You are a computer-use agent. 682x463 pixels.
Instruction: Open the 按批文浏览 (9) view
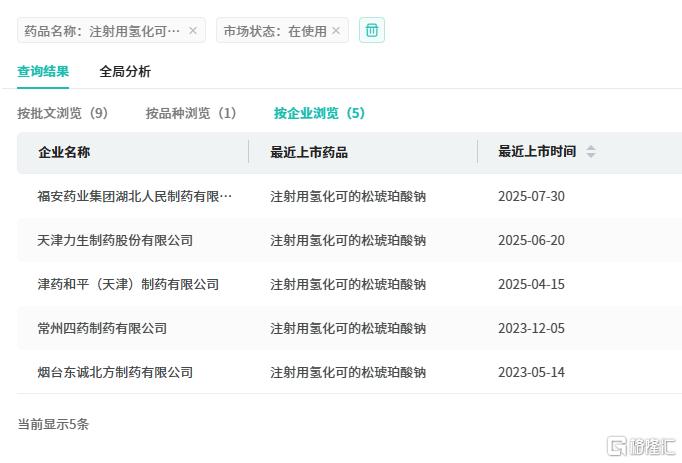63,113
